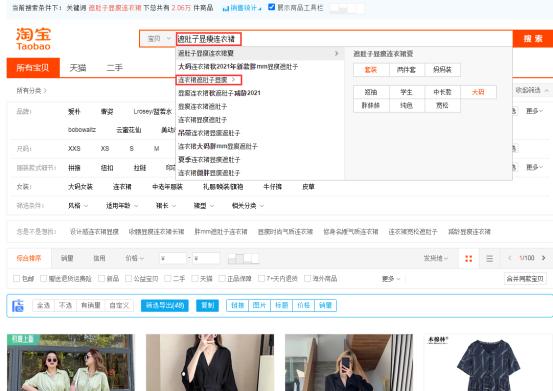Click the price distribution bar chart
This screenshot has height=391, width=553.
point(243,258)
